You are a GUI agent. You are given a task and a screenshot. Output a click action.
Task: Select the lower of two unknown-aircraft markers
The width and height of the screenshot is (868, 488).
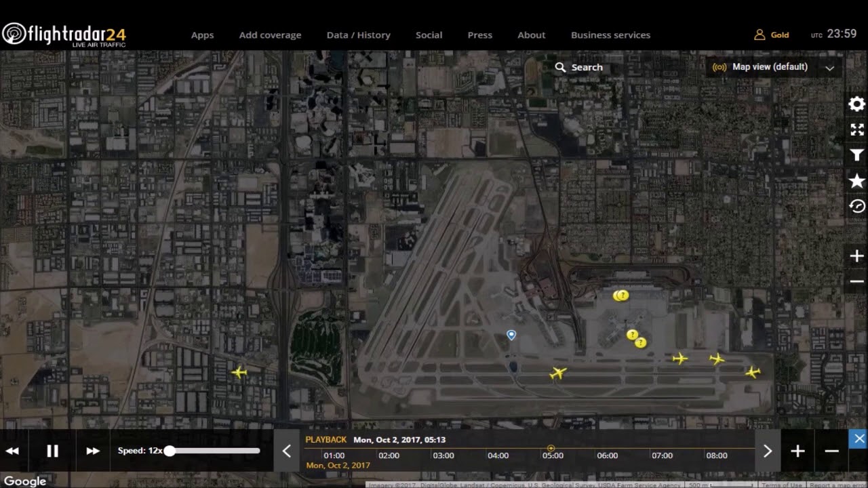640,343
